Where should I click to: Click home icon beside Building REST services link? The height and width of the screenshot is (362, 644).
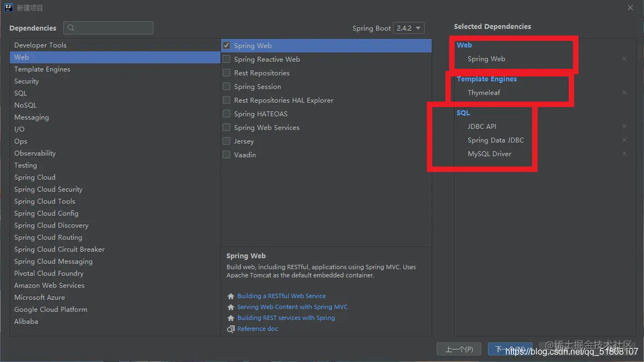230,318
